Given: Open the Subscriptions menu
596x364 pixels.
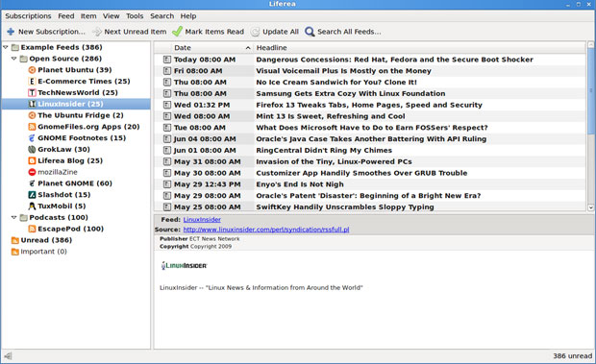Looking at the screenshot, I should [28, 16].
